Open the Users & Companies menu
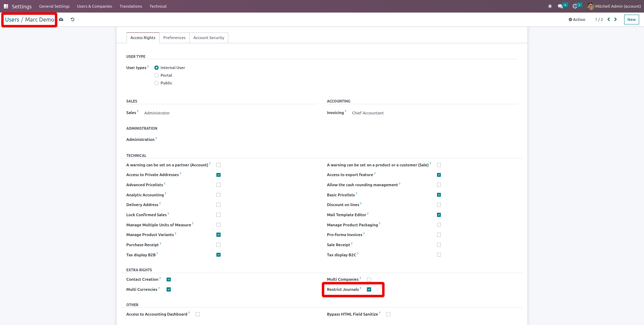This screenshot has height=325, width=644. [94, 6]
